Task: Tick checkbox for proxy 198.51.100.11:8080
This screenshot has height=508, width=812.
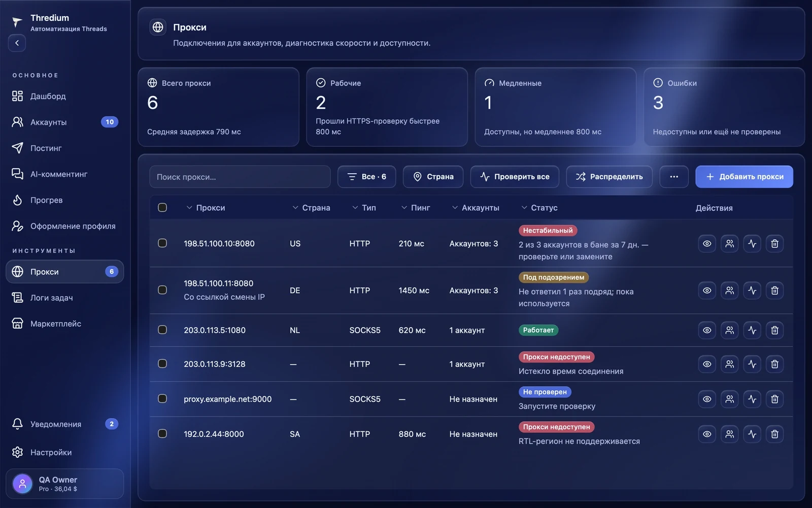Action: coord(162,290)
